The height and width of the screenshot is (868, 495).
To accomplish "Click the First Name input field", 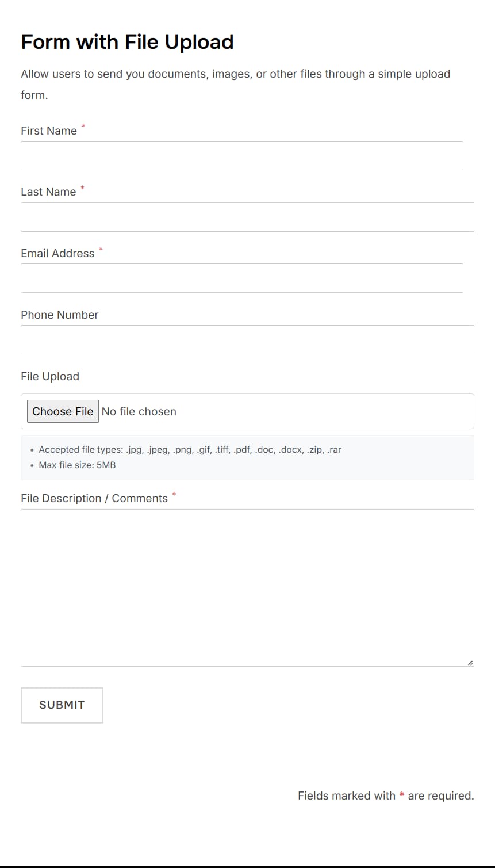I will [x=241, y=155].
